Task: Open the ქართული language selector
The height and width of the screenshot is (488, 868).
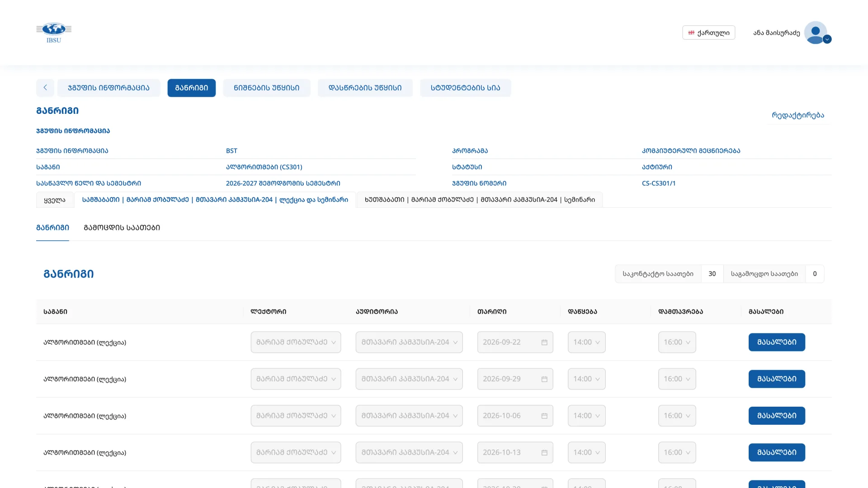Action: click(x=708, y=33)
